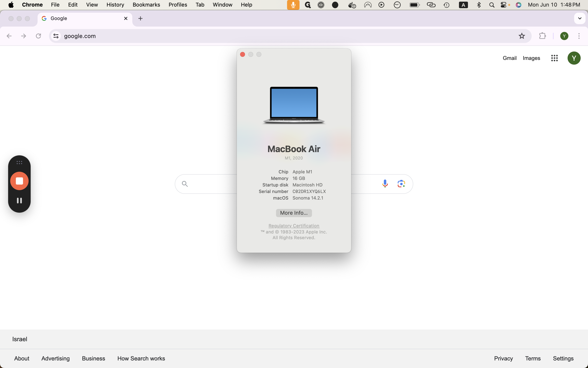Open the Bookmarks menu

tap(146, 5)
